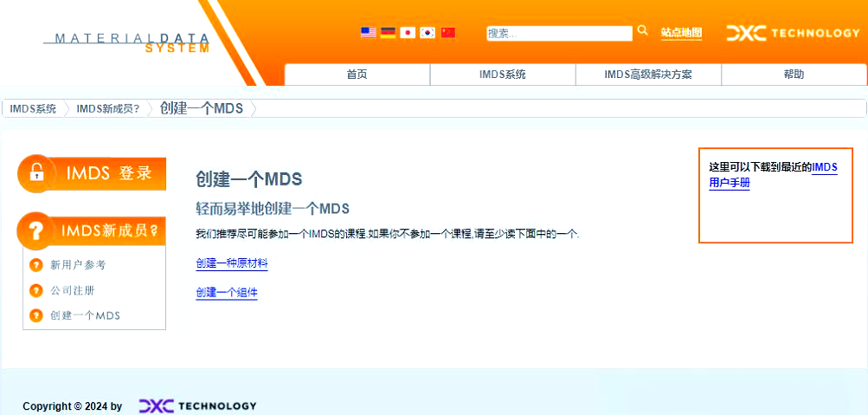Click the IMDS新成员? sidebar header

[x=92, y=230]
